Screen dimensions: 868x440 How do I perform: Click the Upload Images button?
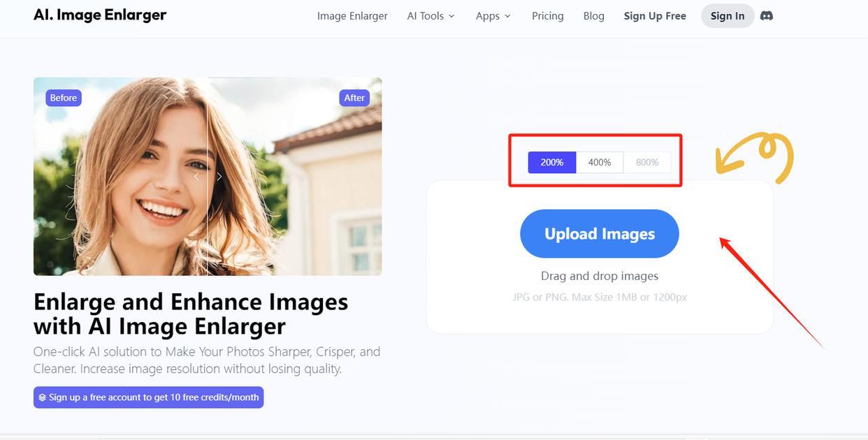600,233
